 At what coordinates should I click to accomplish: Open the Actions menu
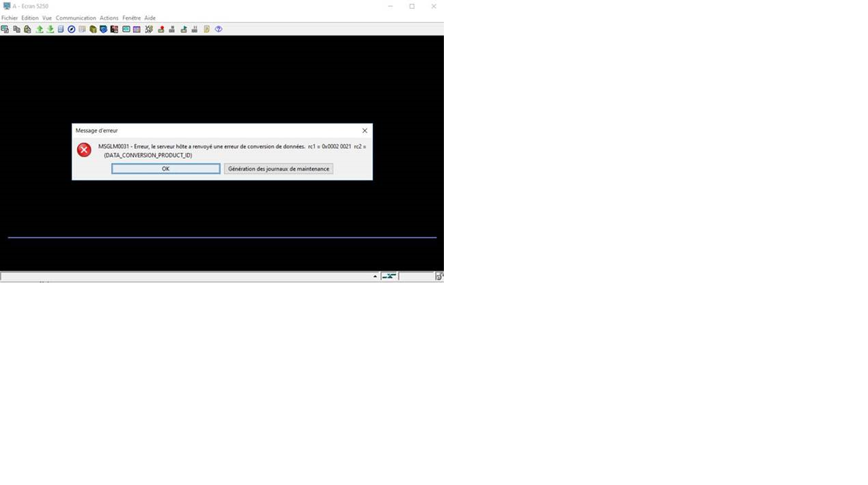coord(109,18)
